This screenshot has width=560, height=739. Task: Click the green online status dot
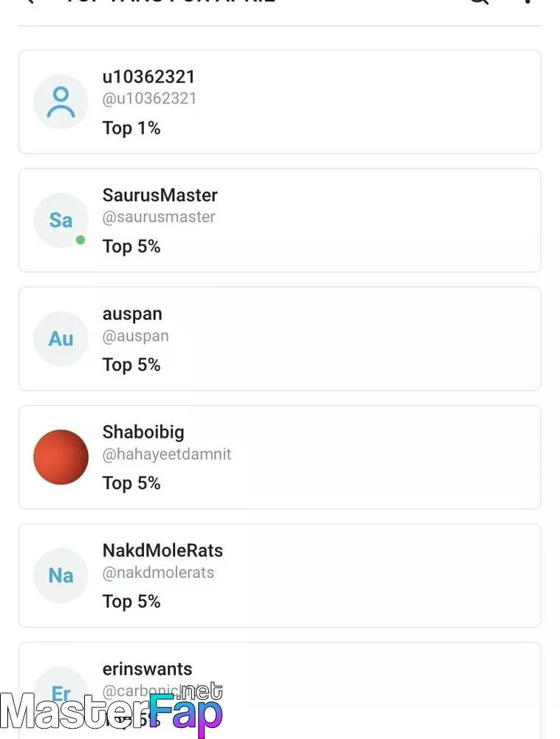(81, 240)
